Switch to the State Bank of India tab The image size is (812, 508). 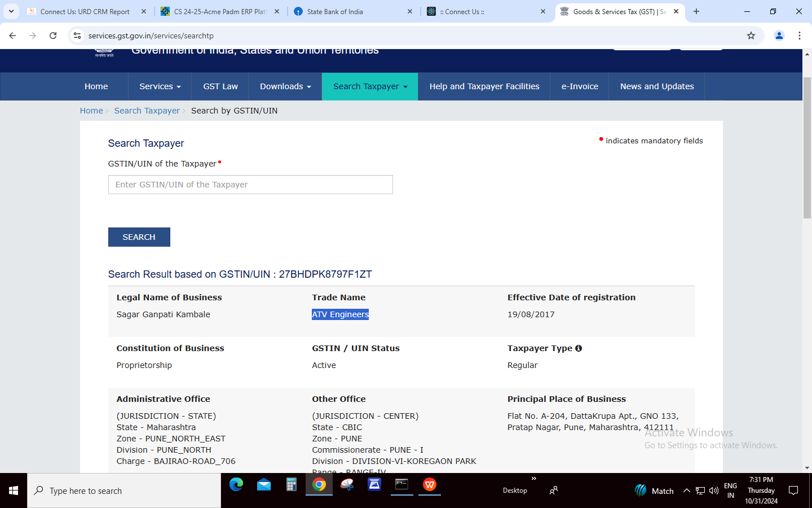335,11
